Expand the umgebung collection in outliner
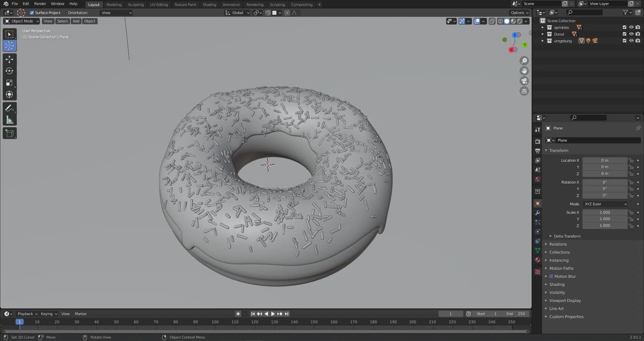644x341 pixels. tap(543, 41)
